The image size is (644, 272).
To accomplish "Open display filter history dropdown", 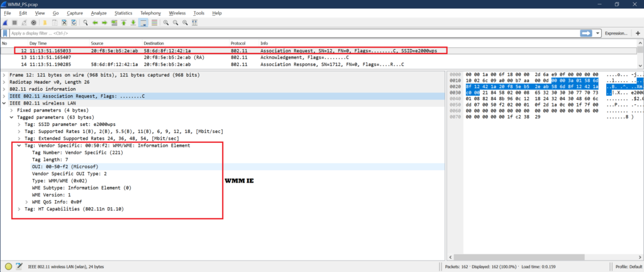I will [x=597, y=33].
